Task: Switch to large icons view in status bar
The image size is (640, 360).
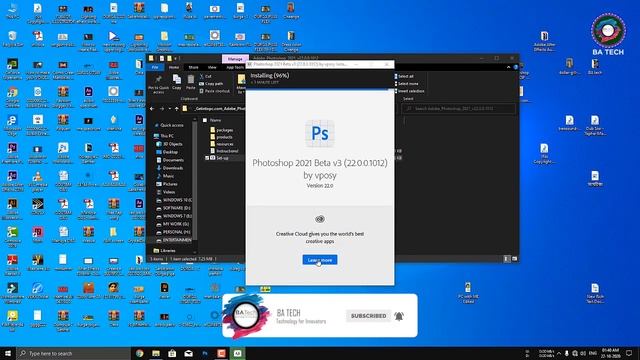Action: click(514, 259)
